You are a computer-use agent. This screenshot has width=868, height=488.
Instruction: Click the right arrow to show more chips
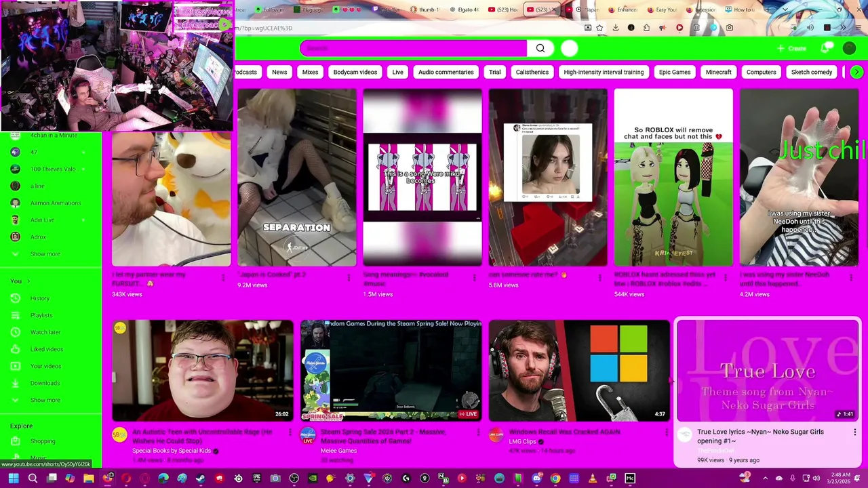[857, 72]
